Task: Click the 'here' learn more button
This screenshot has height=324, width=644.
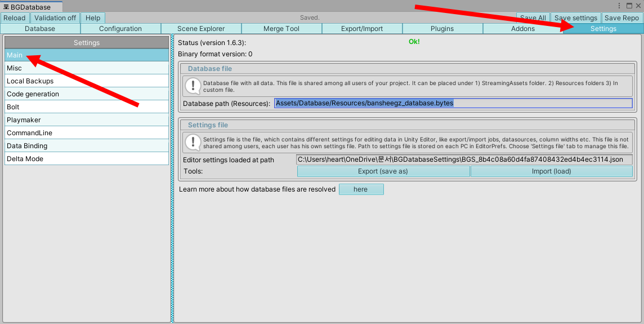Action: tap(361, 189)
